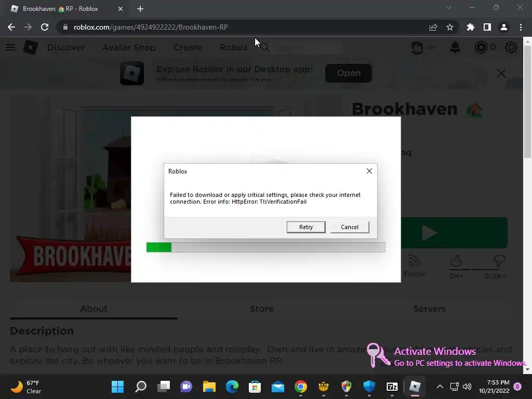
Task: Click the Roblox logo home icon
Action: tap(30, 47)
